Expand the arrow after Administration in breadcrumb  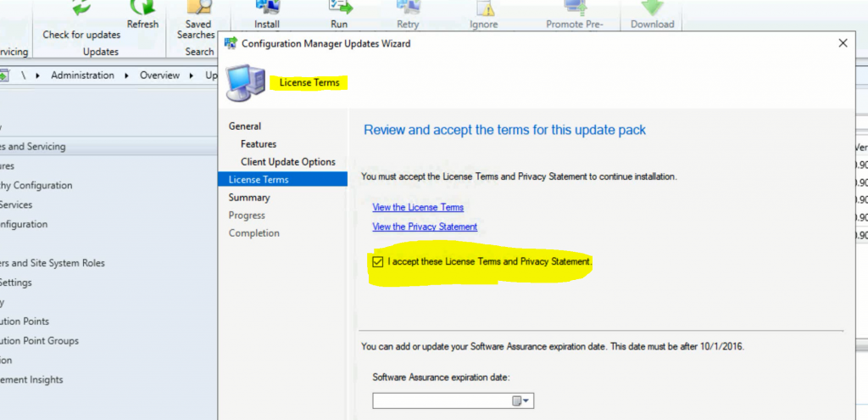pyautogui.click(x=127, y=76)
